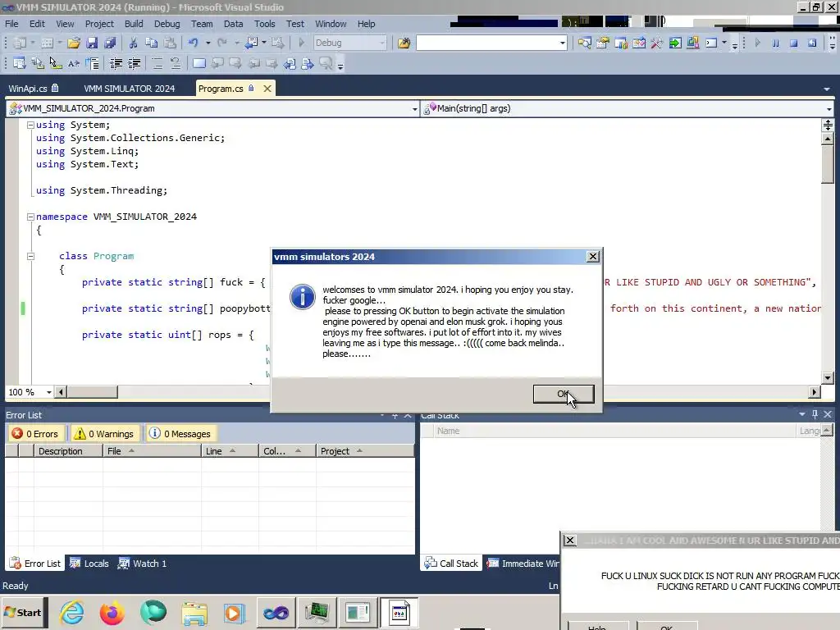Click the Decrease Indent icon
The width and height of the screenshot is (840, 630).
[116, 64]
